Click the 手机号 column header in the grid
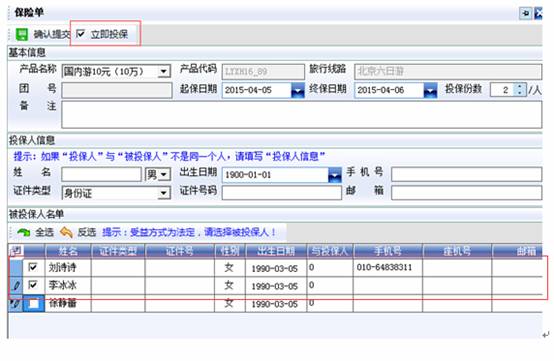Image resolution: width=554 pixels, height=361 pixels. 388,251
